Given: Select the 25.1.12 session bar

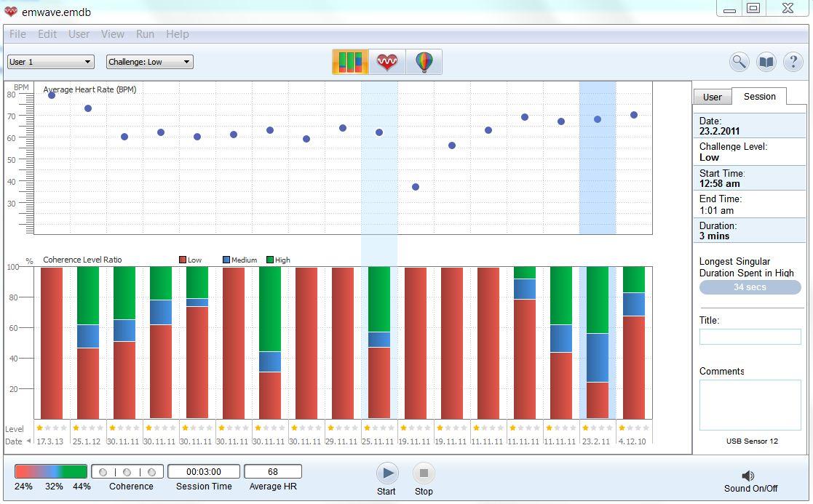Looking at the screenshot, I should (87, 343).
